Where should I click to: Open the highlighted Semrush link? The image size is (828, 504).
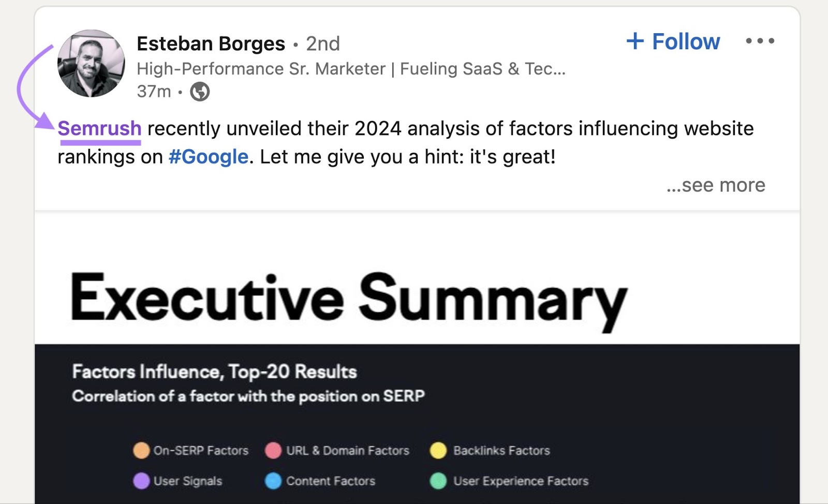[101, 129]
